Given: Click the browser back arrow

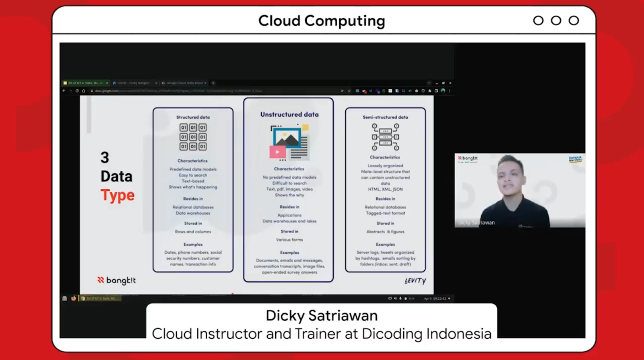Looking at the screenshot, I should point(64,91).
